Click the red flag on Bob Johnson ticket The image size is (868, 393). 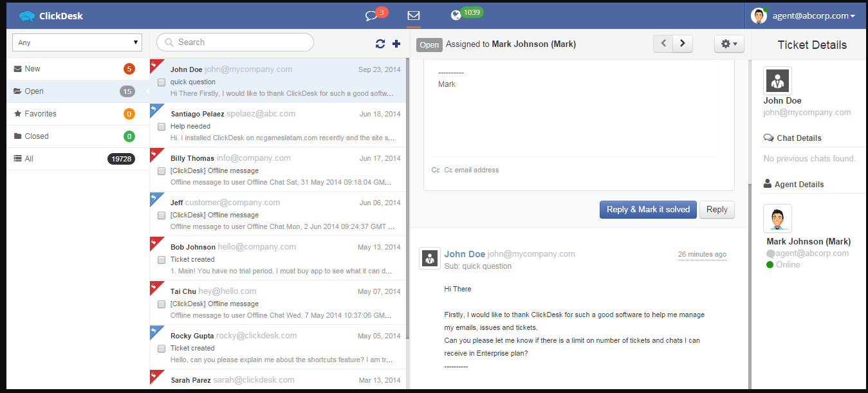[x=154, y=242]
